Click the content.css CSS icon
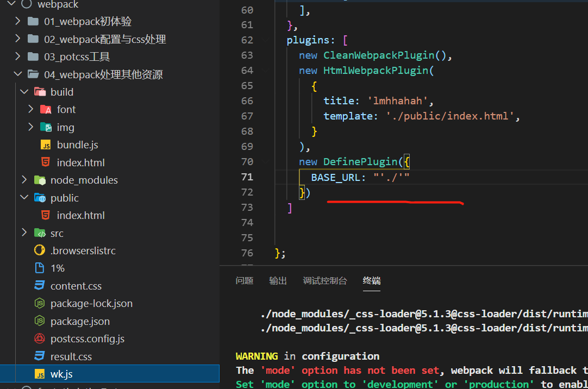The height and width of the screenshot is (389, 588). click(39, 286)
